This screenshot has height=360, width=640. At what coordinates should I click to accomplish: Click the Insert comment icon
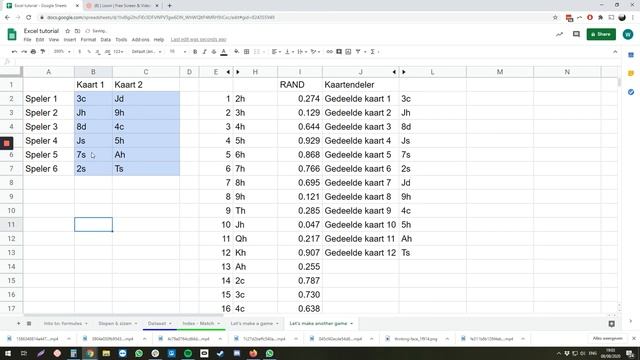(339, 52)
